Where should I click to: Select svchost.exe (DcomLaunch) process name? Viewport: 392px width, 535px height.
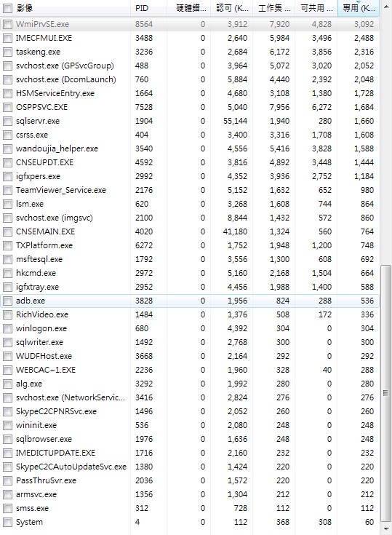click(65, 79)
